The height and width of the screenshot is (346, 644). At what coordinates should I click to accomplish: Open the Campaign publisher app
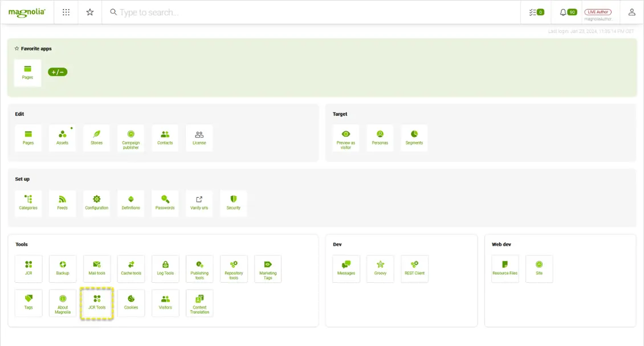tap(131, 137)
